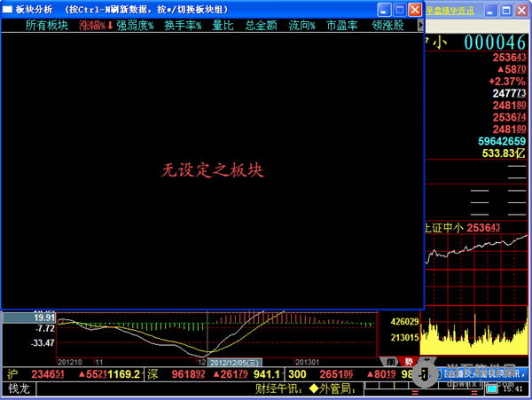Select the 领涨股 column header
Image resolution: width=532 pixels, height=400 pixels.
387,26
